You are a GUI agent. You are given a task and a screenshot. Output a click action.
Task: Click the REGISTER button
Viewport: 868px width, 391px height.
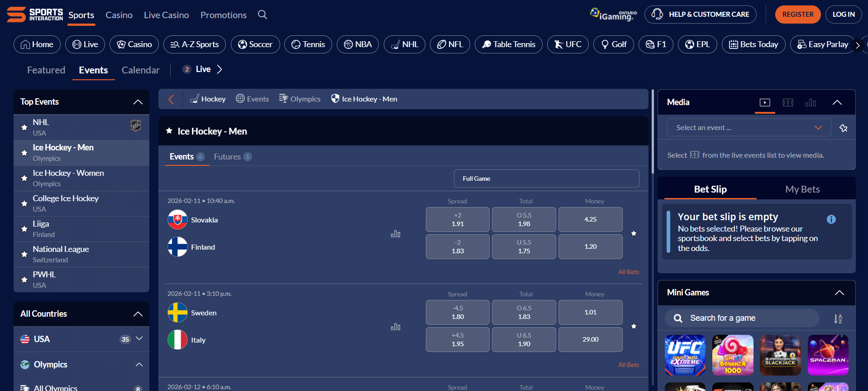point(798,14)
